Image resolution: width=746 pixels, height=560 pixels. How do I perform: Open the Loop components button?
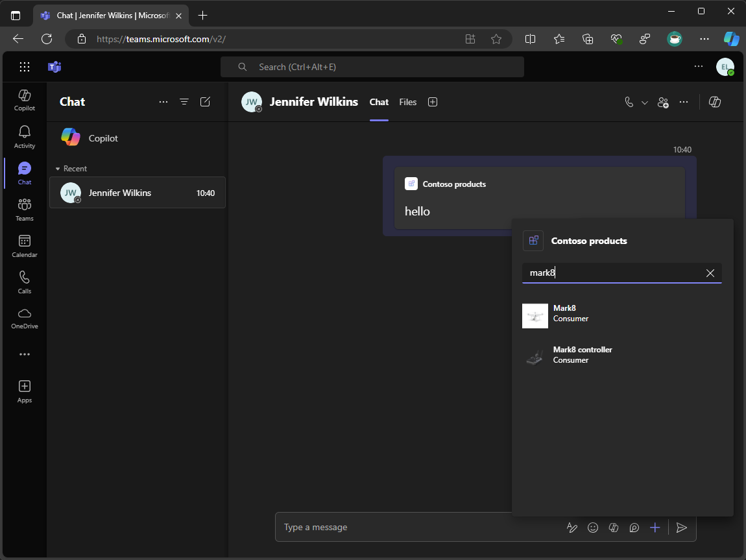pyautogui.click(x=634, y=527)
